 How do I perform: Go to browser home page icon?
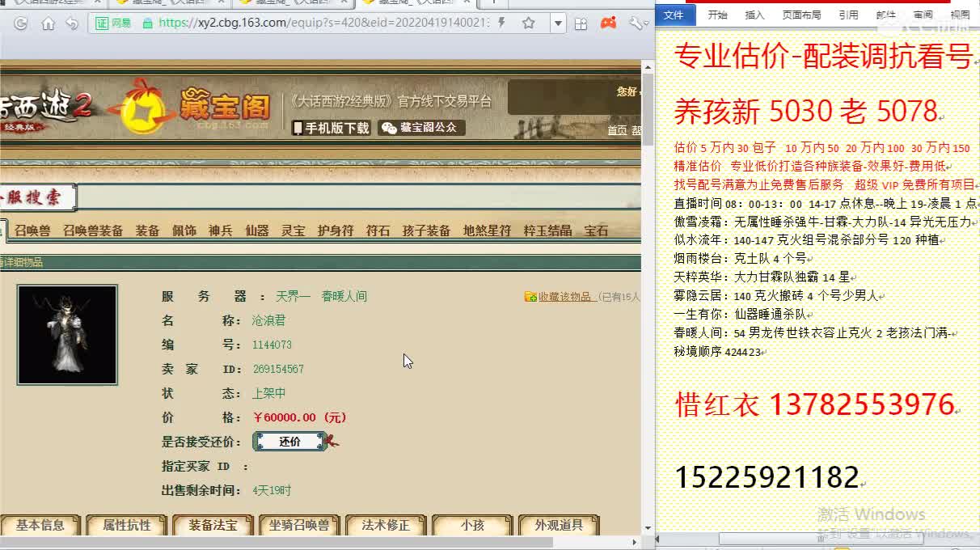coord(49,23)
